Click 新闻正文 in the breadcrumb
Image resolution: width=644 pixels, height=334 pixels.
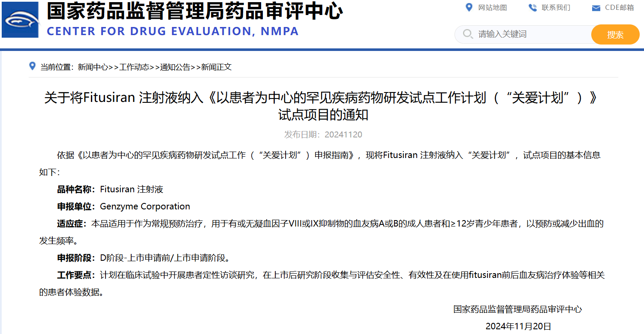[x=217, y=67]
